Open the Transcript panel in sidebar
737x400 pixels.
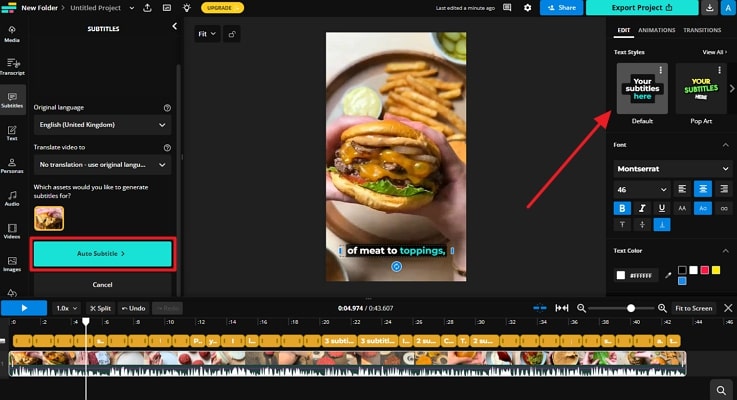pos(12,66)
